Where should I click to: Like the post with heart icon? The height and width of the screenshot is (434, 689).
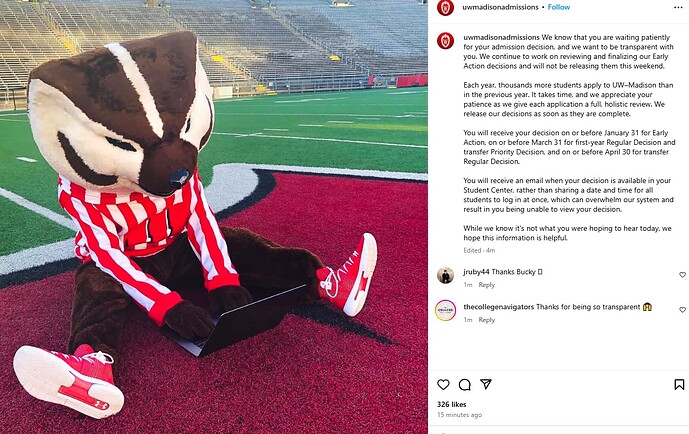point(443,385)
